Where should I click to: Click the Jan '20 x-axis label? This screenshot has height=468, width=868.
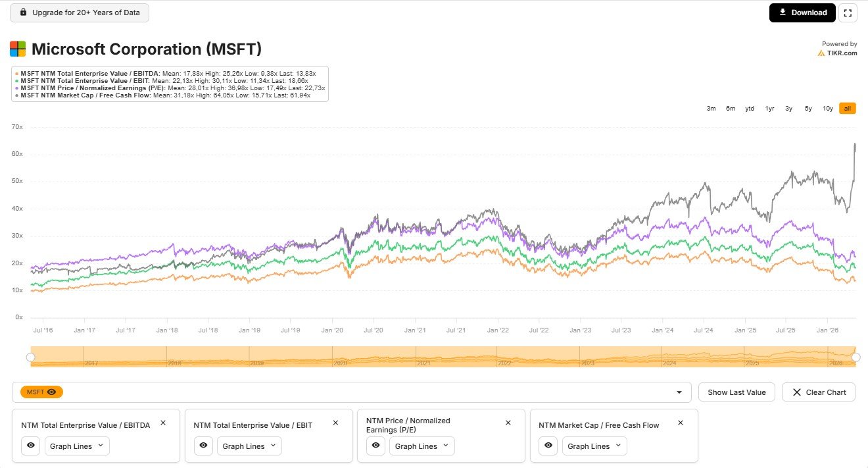(332, 330)
